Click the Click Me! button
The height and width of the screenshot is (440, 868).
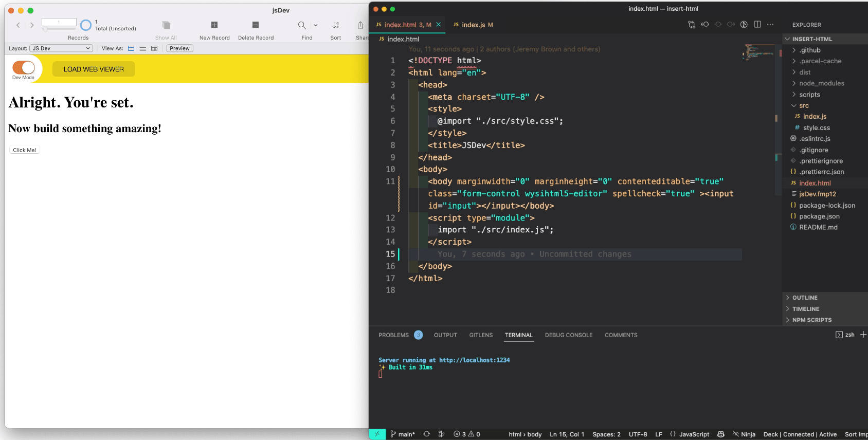(25, 150)
